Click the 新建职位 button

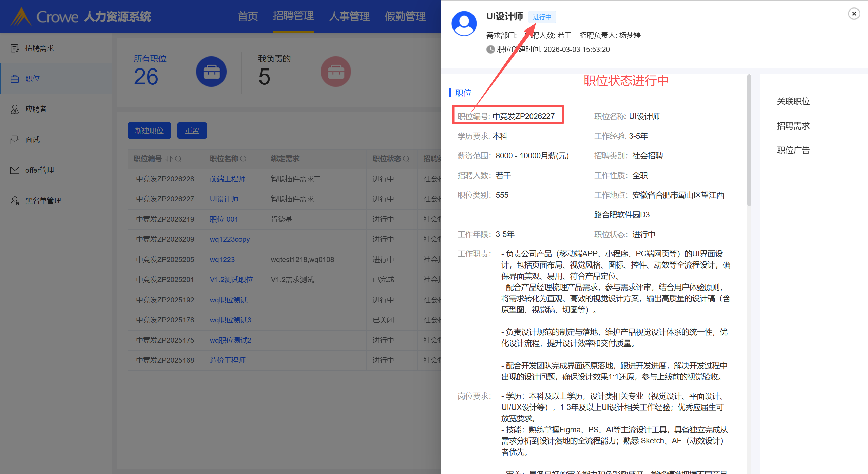tap(149, 131)
